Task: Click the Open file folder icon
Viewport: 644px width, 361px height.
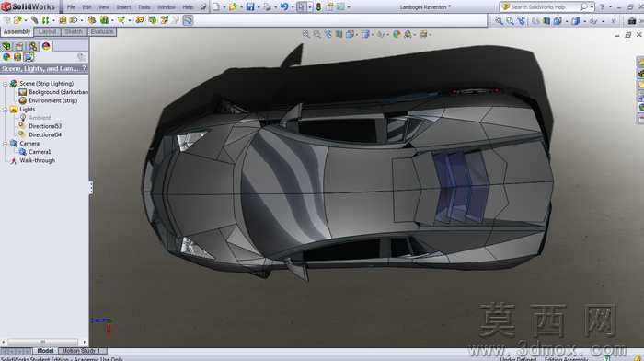Action: pyautogui.click(x=233, y=7)
